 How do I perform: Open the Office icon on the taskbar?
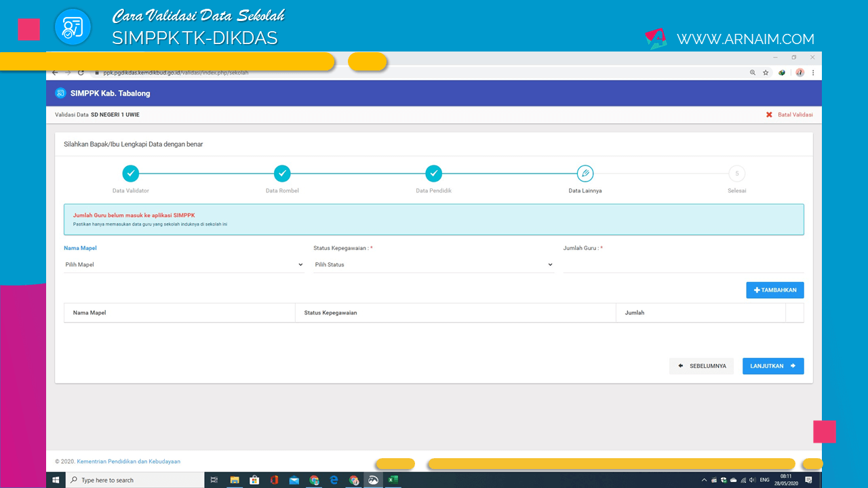(274, 480)
